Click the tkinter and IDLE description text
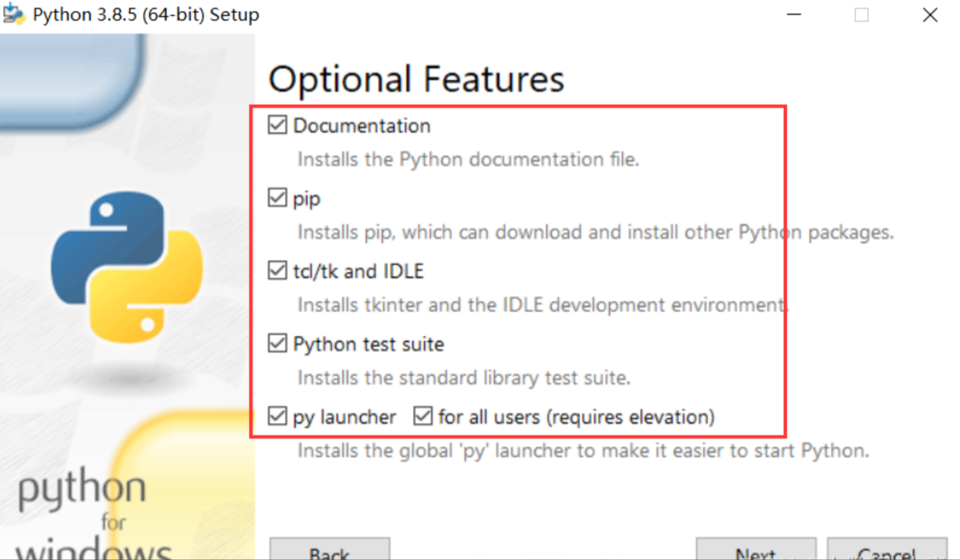The width and height of the screenshot is (960, 560). point(543,305)
